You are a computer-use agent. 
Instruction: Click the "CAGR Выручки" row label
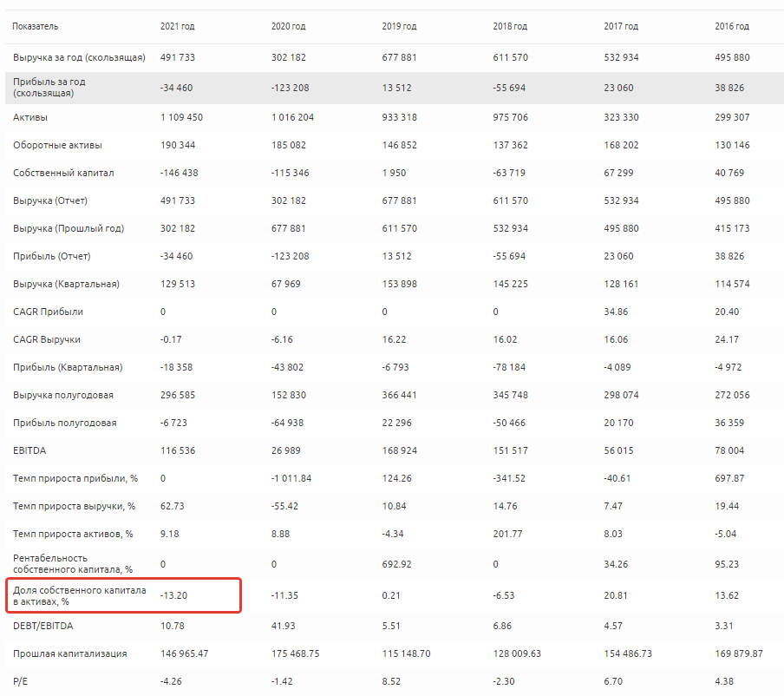[x=47, y=339]
